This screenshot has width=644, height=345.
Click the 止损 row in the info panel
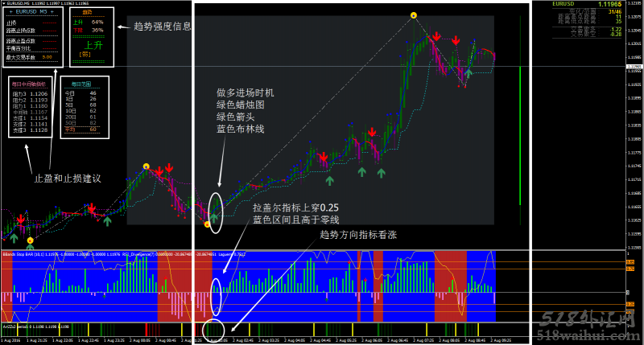31,23
